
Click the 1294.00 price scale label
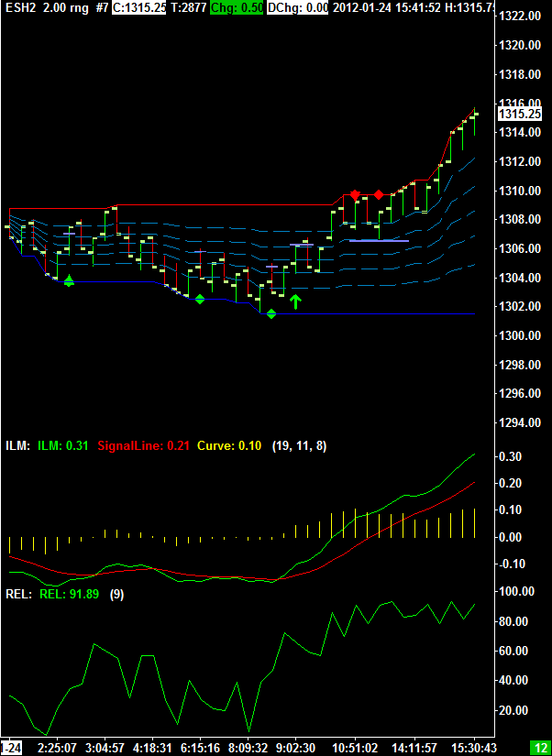point(519,422)
